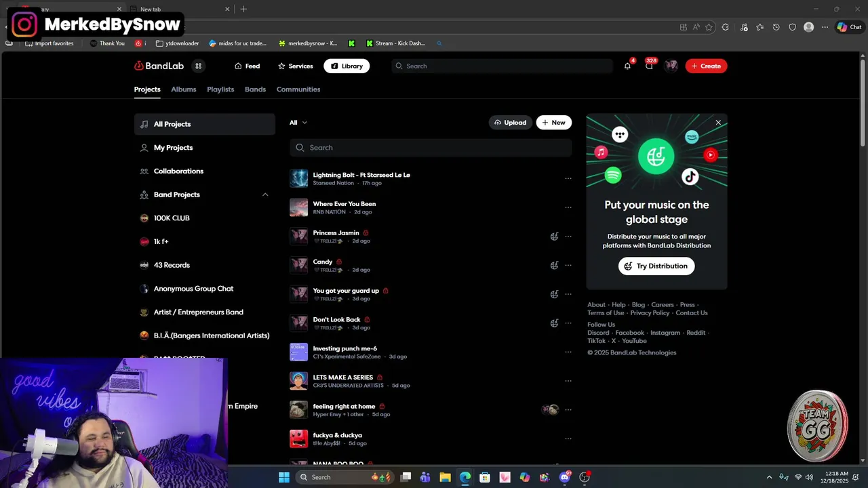Open the Lightning Bolt project thumbnail
Screen dimensions: 868x488
pos(298,179)
